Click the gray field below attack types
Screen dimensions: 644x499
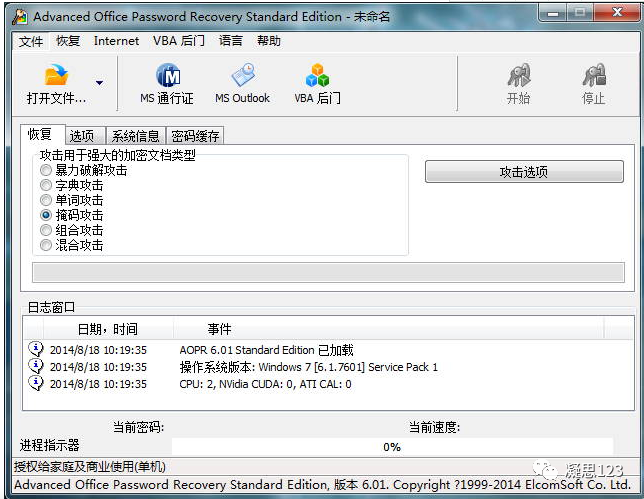pos(328,273)
